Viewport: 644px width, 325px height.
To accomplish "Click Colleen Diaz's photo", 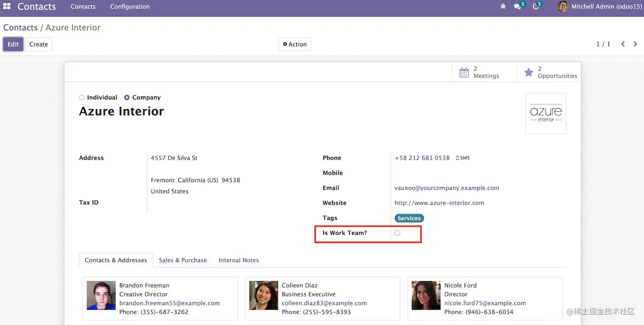I will tap(264, 295).
